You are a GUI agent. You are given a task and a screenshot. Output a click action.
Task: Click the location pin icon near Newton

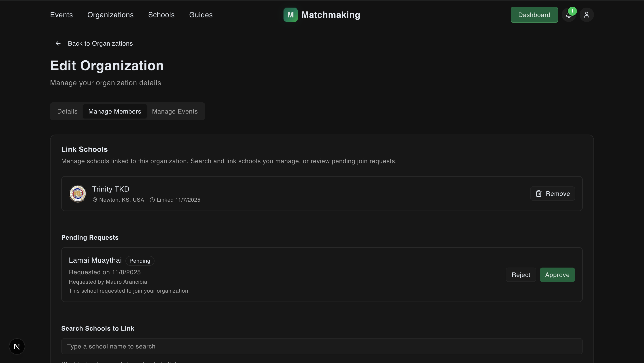(x=95, y=200)
